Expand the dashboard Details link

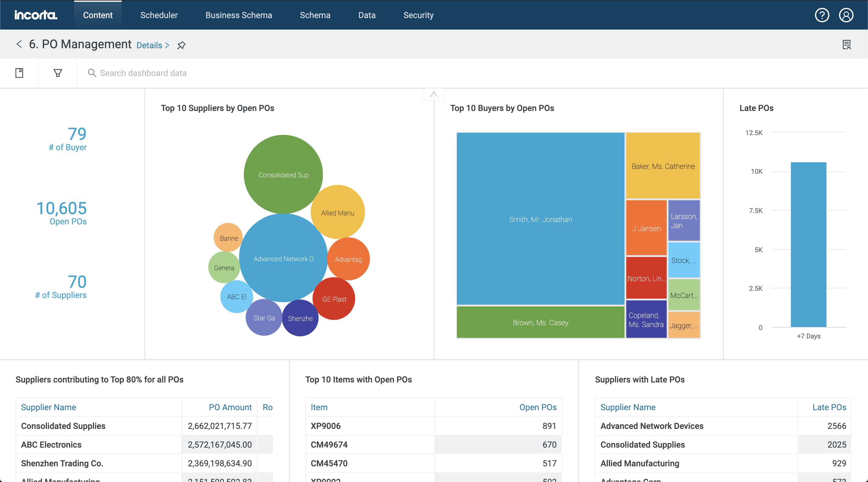[x=153, y=46]
